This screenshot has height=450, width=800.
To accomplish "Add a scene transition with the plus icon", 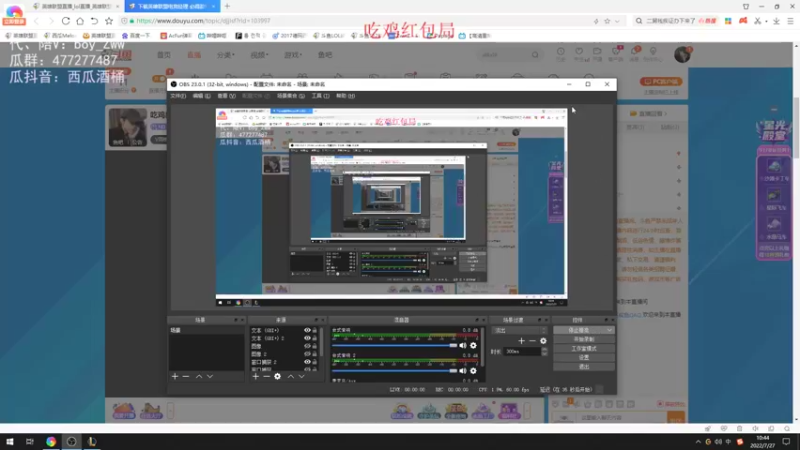I will click(x=521, y=341).
